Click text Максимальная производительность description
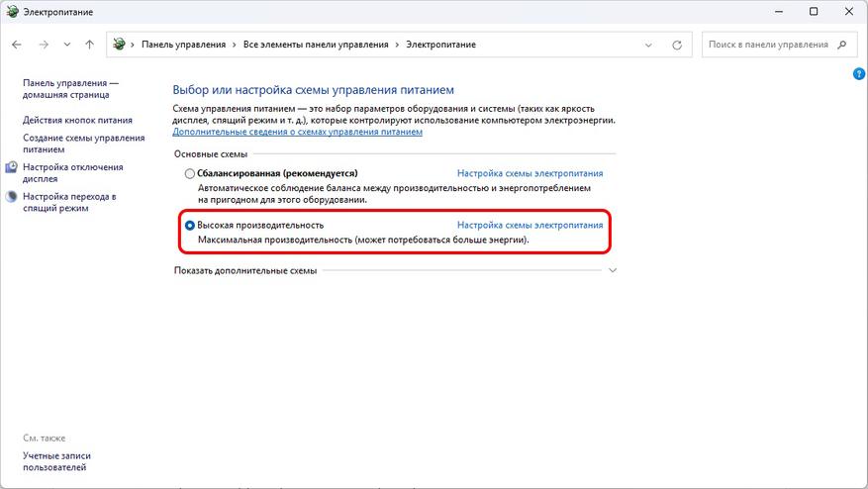 tap(363, 240)
